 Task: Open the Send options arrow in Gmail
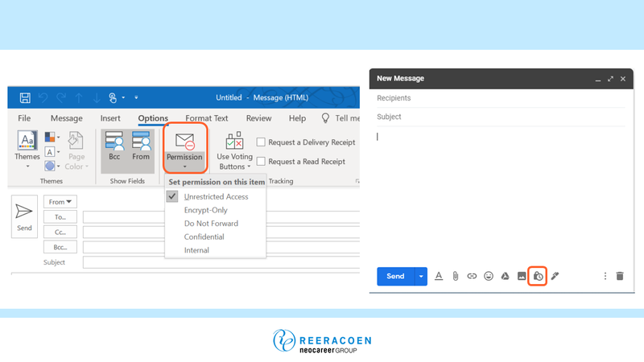point(421,276)
